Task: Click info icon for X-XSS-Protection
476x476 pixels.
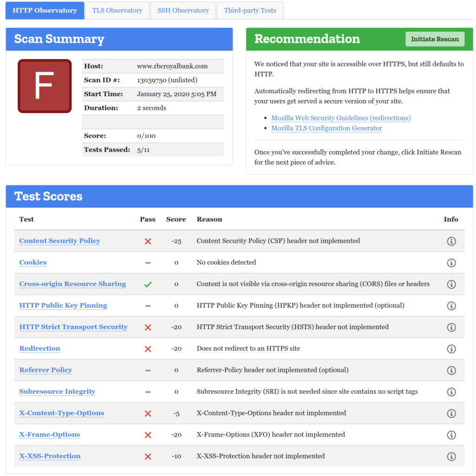Action: (x=451, y=456)
